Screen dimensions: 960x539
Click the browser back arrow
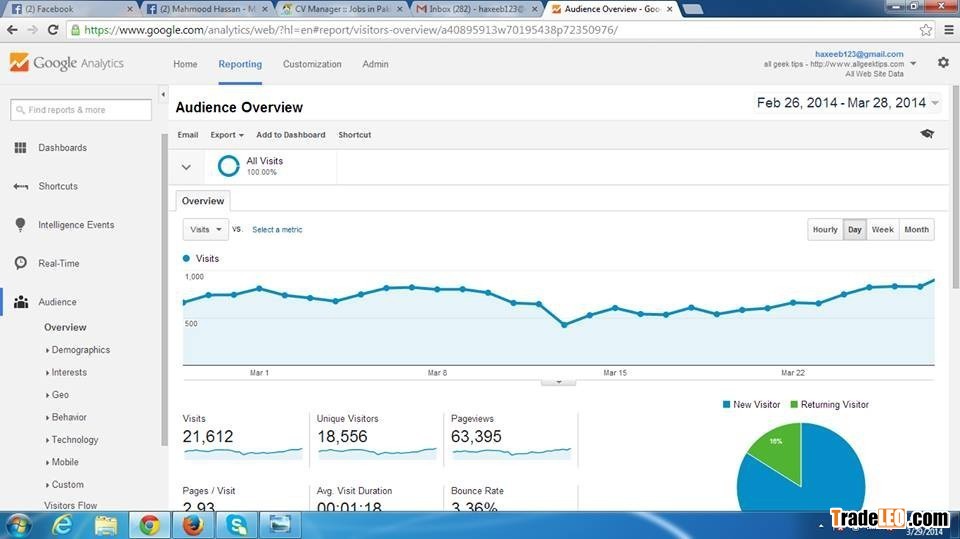(x=12, y=29)
